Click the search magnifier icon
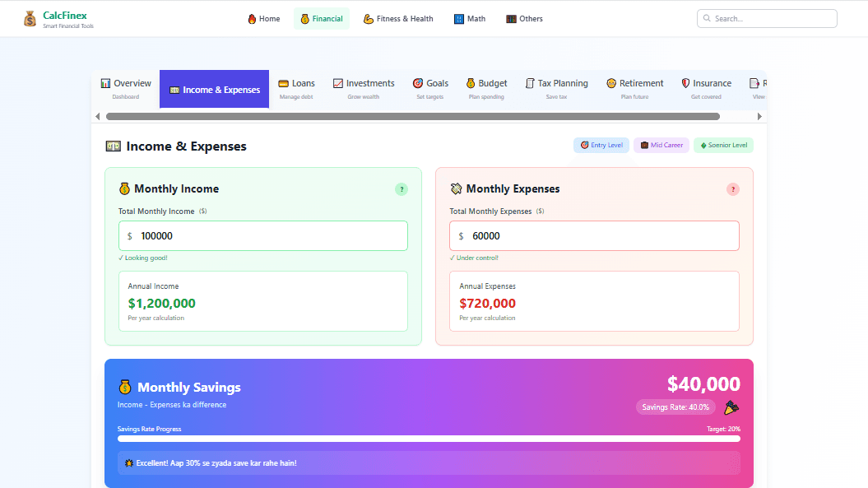Viewport: 868px width, 488px height. coord(707,18)
